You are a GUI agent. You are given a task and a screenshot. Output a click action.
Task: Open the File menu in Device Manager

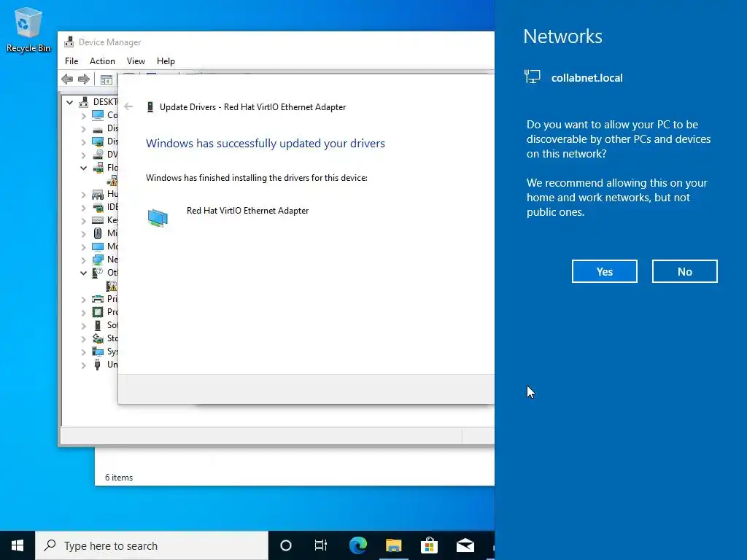(x=71, y=61)
